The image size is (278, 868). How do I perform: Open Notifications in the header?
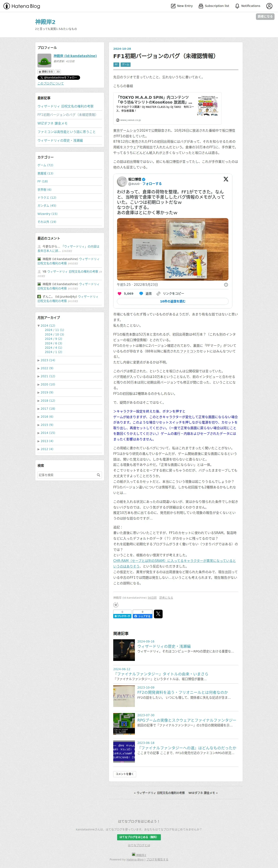[247, 6]
